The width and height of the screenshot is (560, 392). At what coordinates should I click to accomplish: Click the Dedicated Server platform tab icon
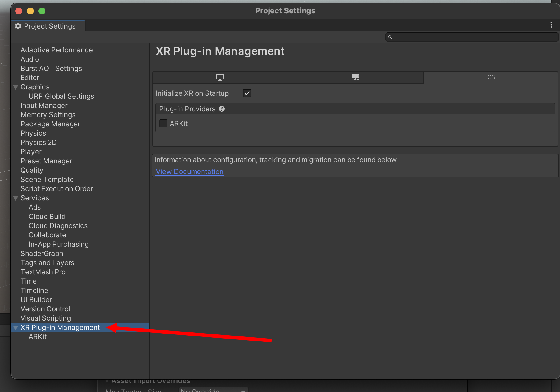[x=355, y=77]
